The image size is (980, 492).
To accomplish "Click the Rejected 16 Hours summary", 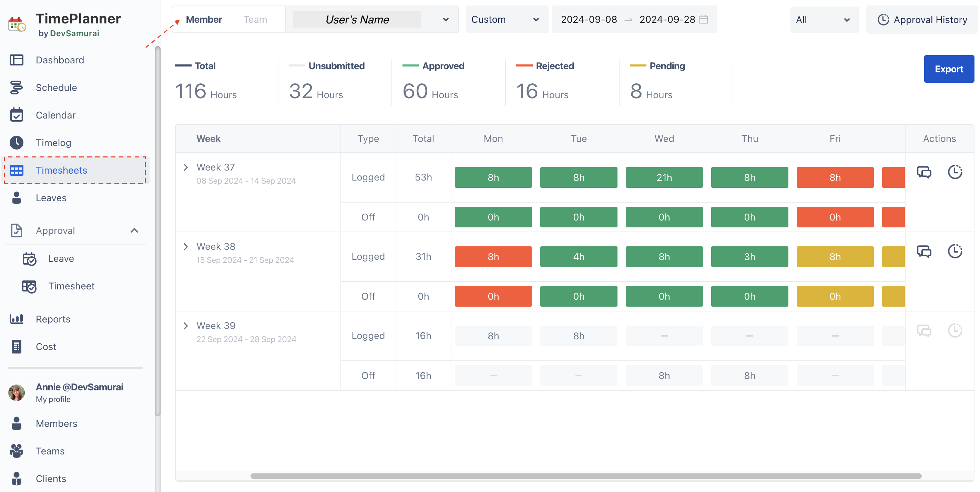I will (545, 82).
